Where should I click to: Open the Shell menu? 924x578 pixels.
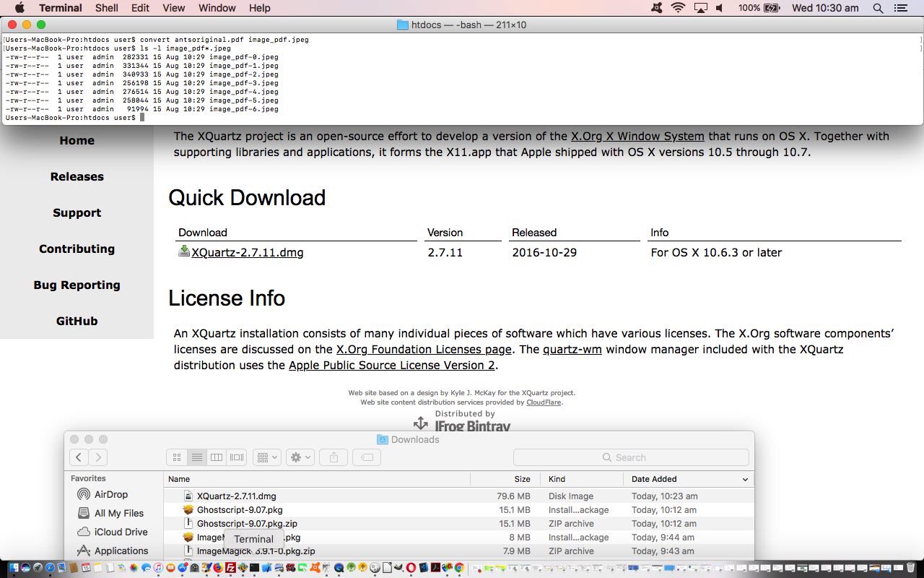pos(107,8)
